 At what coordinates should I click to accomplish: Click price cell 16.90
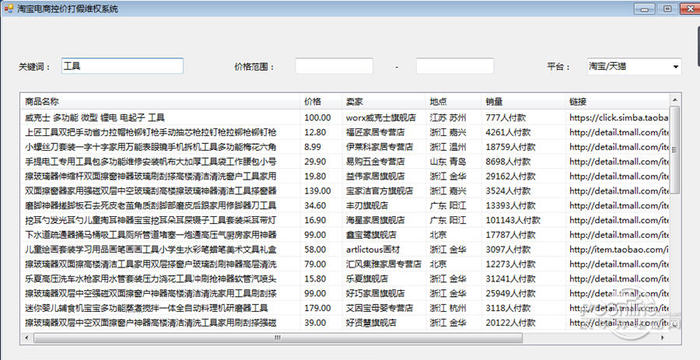[315, 220]
